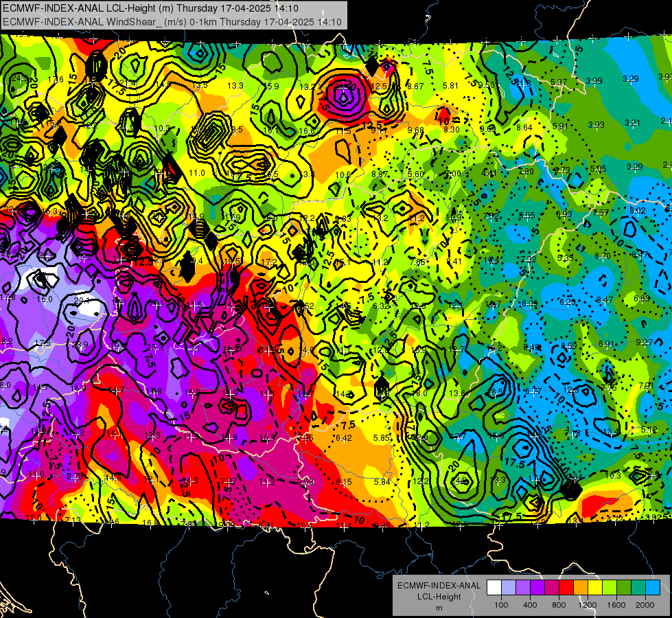
Task: Pick the 5.37 shear value
Action: (559, 82)
